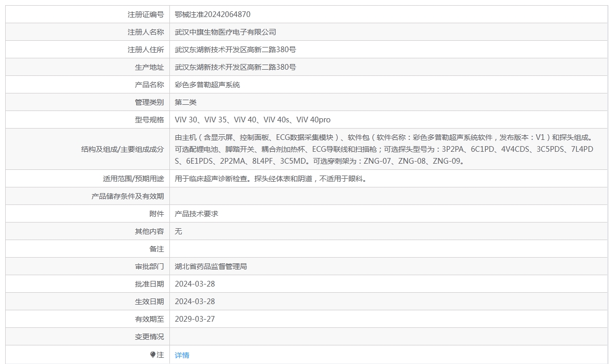Click the 产品储存条件及有效期 label
614x364 pixels.
point(128,197)
